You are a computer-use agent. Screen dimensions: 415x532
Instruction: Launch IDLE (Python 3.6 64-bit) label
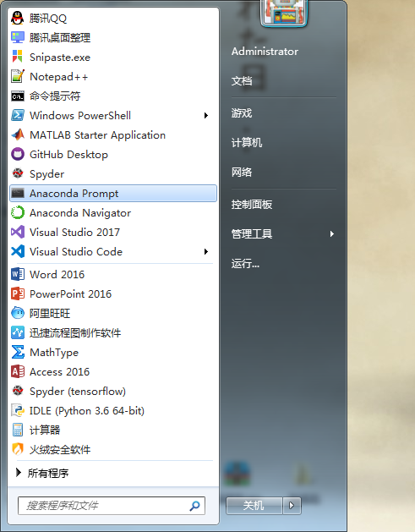coord(87,410)
